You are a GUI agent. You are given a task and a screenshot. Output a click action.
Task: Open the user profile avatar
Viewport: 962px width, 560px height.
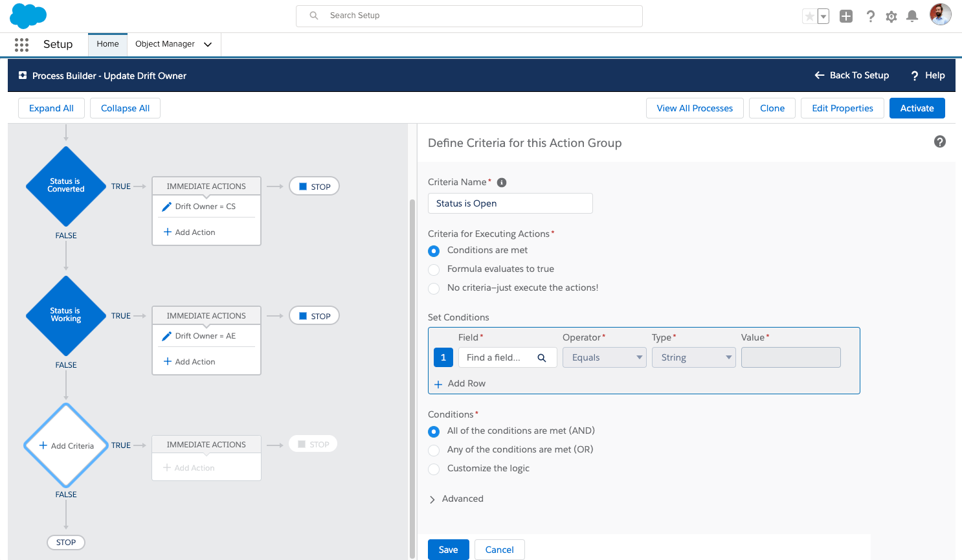(x=941, y=14)
